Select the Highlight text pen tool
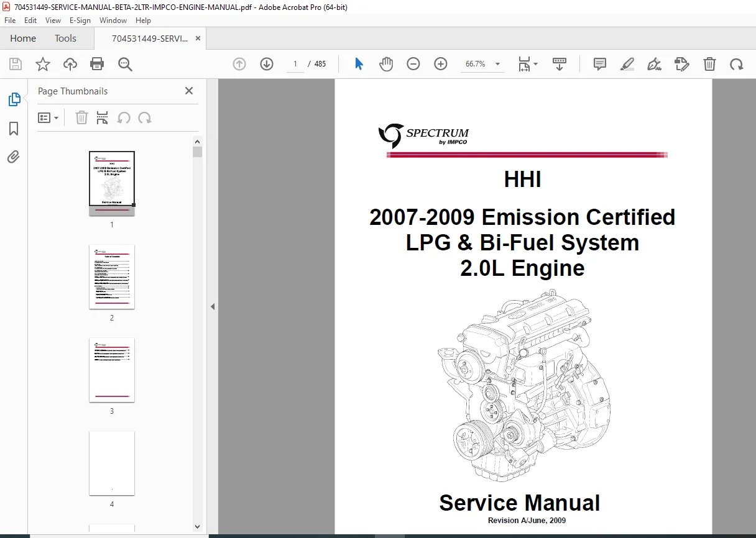Image resolution: width=756 pixels, height=538 pixels. 627,64
